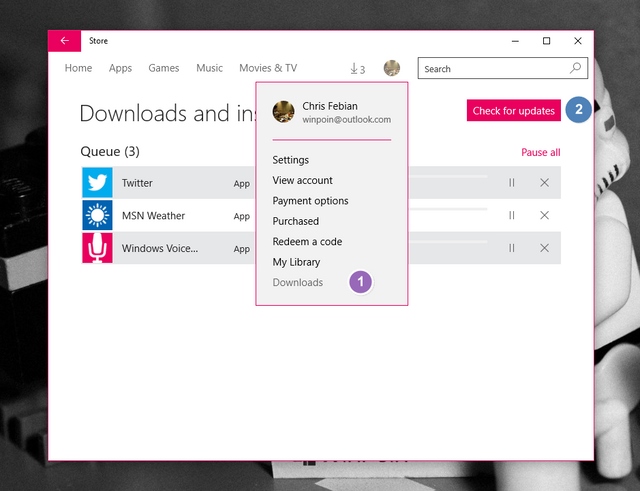Cancel the Twitter download
The height and width of the screenshot is (491, 640).
544,182
